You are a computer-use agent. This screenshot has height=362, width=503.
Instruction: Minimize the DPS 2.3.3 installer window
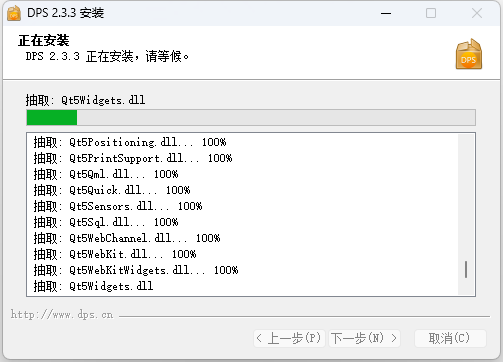coord(386,13)
